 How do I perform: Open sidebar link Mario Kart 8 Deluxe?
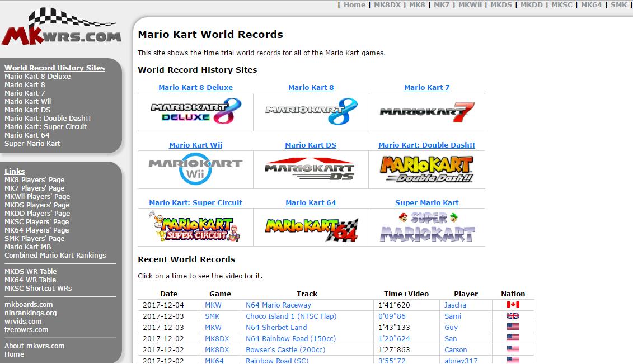[x=37, y=77]
